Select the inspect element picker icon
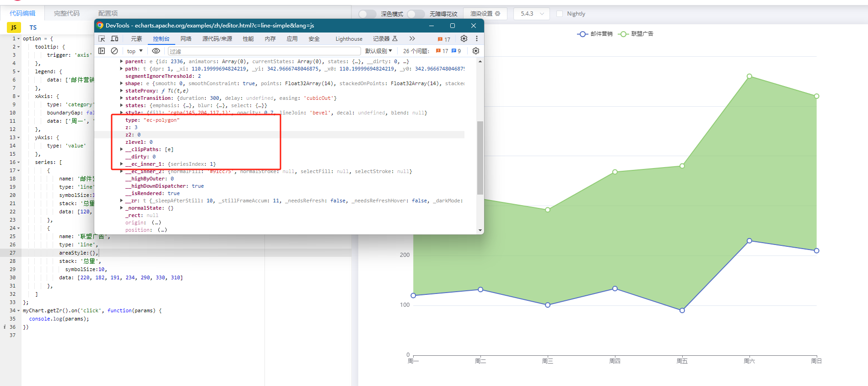The image size is (868, 386). click(x=102, y=38)
